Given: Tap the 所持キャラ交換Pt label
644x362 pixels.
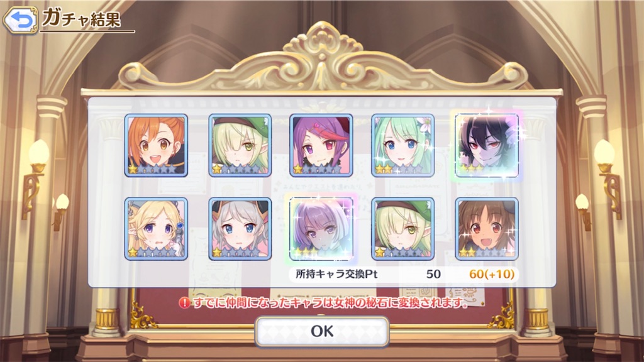Looking at the screenshot, I should point(336,274).
